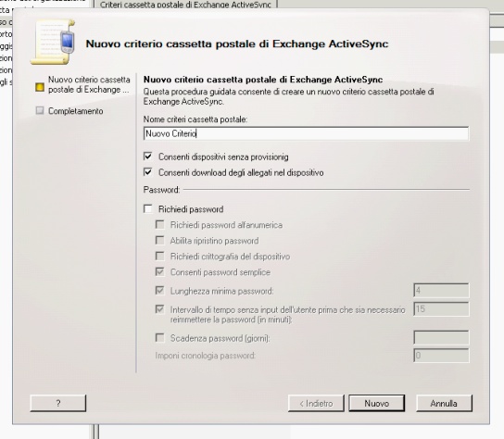
Task: Toggle Abilita ripristino password checkbox
Action: coord(159,240)
